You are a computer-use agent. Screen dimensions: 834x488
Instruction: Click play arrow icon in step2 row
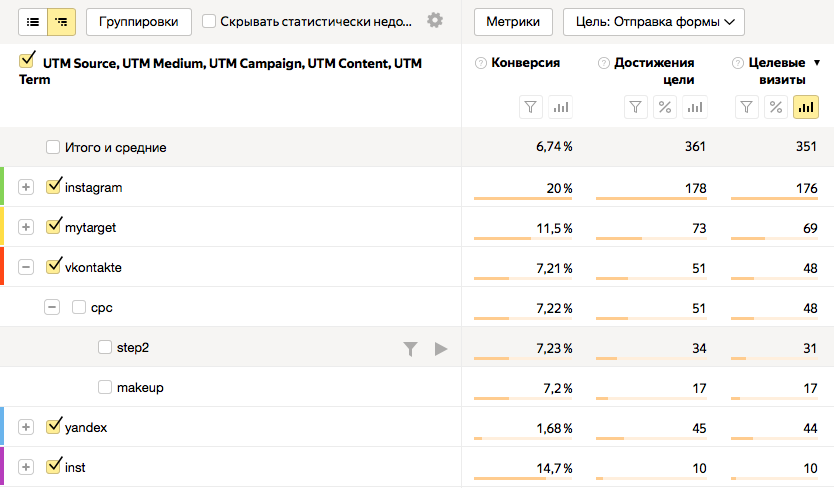[x=441, y=348]
